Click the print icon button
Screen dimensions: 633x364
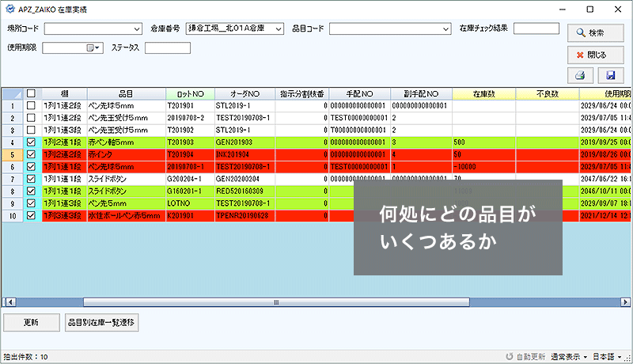pyautogui.click(x=579, y=76)
